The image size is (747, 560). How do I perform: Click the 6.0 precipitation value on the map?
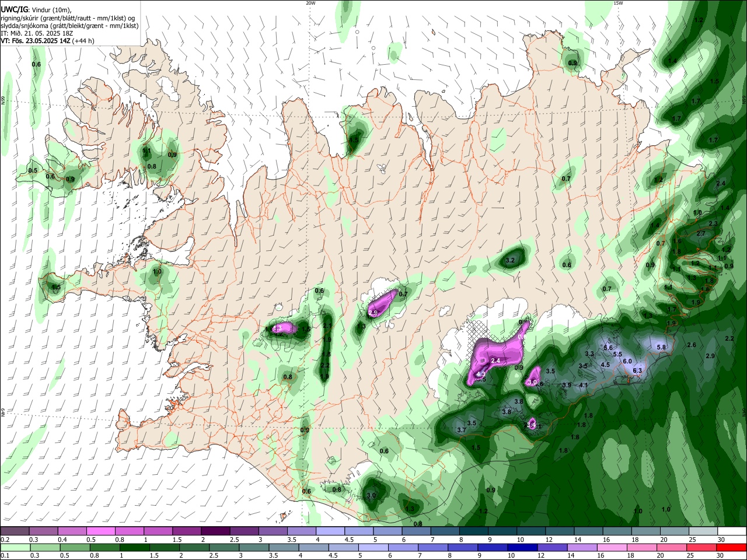(x=627, y=361)
